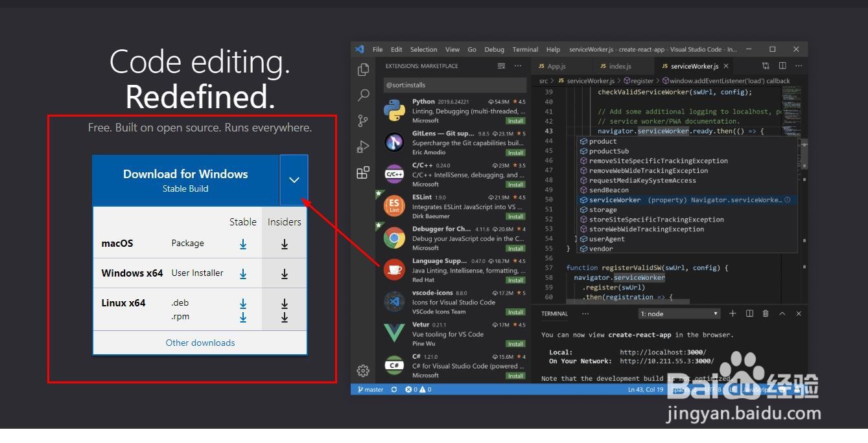868x443 pixels.
Task: Install the GitLens extension
Action: (x=515, y=153)
